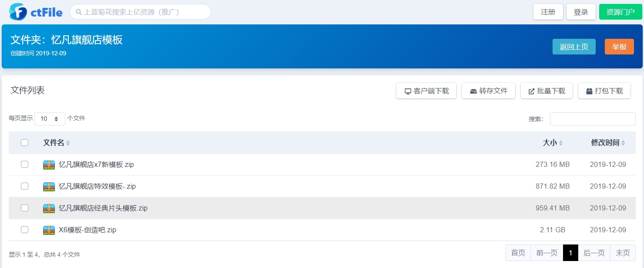Open file link 忆凡旗舰店x7新模板.zip
The width and height of the screenshot is (644, 268).
pos(96,165)
